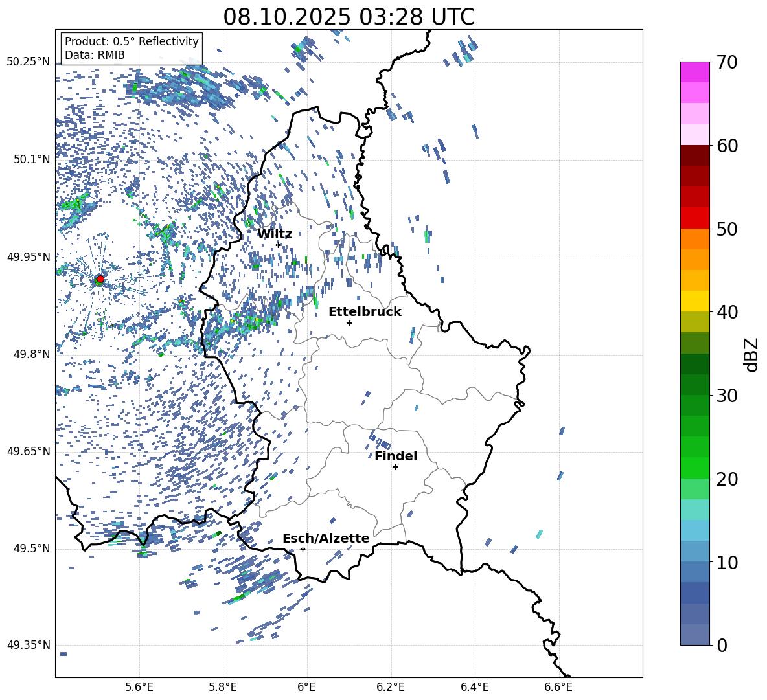Click the 50.25°N latitude label
Image resolution: width=767 pixels, height=700 pixels.
tap(29, 62)
